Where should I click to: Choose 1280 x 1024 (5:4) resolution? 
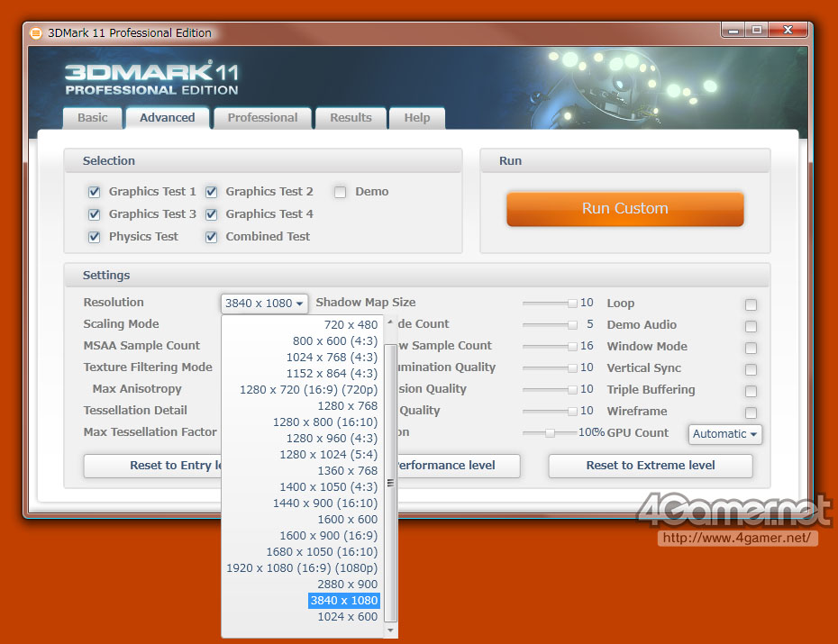pos(329,455)
